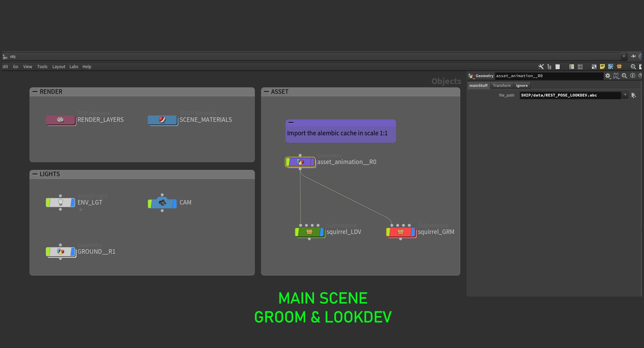Viewport: 644px width, 348px height.
Task: Open file chooser icon next to file_path
Action: click(x=633, y=95)
